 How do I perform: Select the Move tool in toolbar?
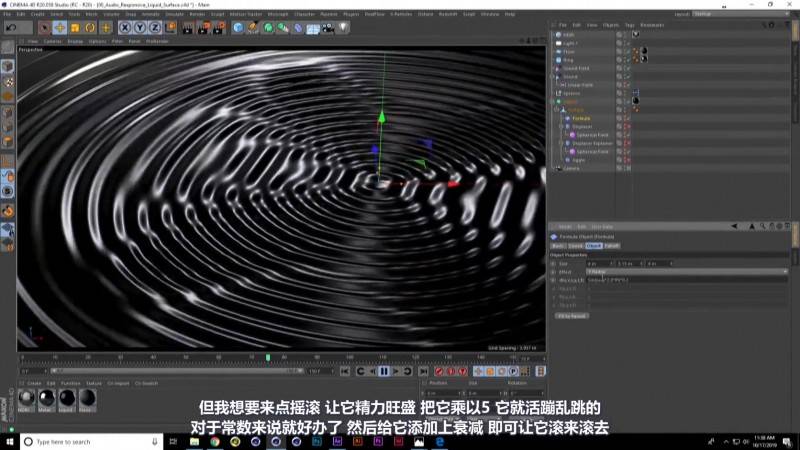[60, 27]
